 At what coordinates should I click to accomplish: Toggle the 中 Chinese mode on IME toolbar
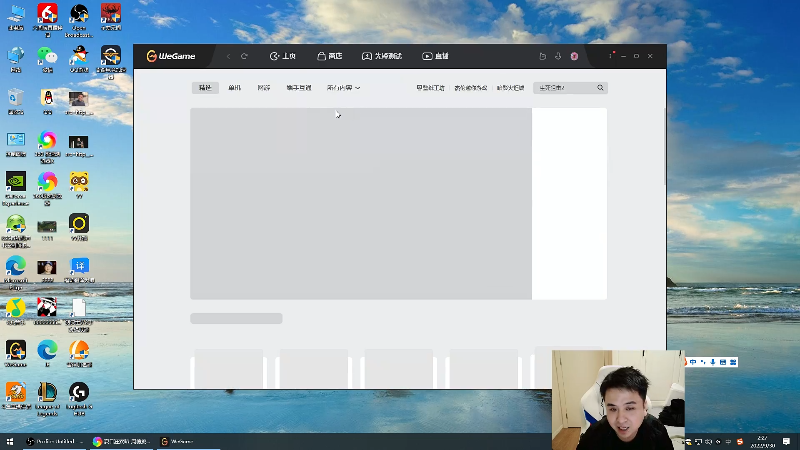click(693, 362)
